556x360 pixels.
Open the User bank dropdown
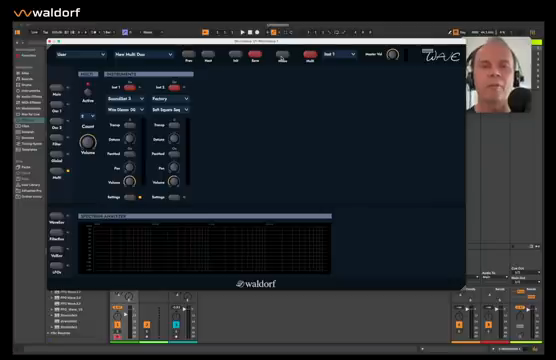point(81,54)
